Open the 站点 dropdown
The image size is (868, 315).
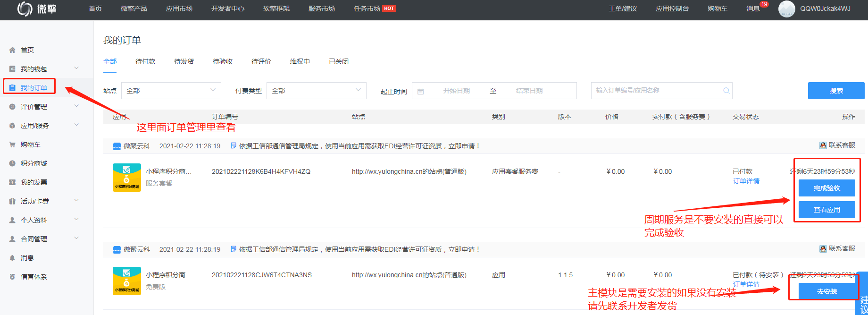point(171,91)
